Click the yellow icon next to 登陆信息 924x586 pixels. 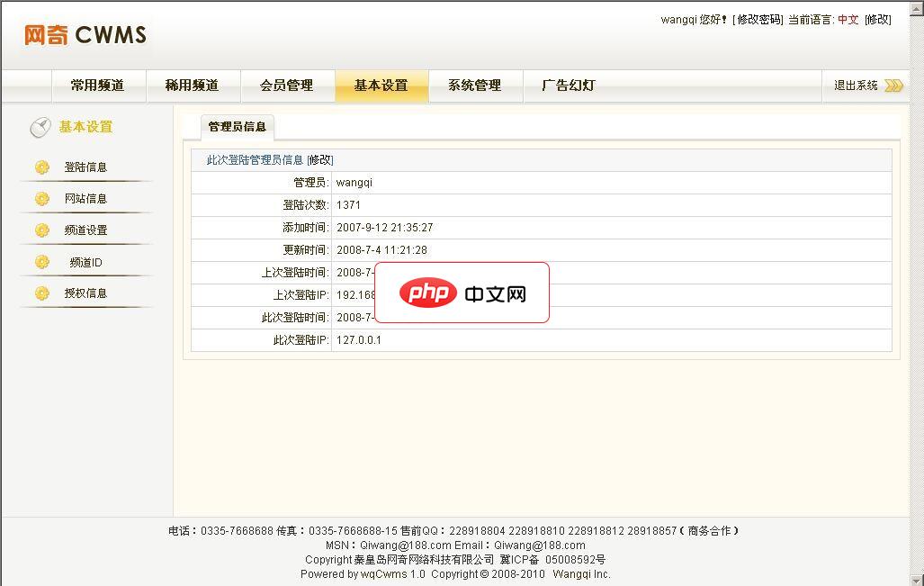tap(43, 167)
